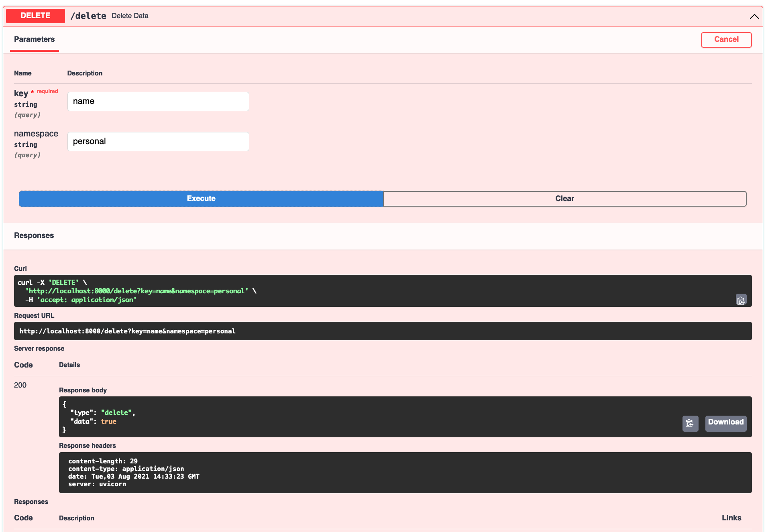Click the 200 response code
766x532 pixels.
[20, 385]
